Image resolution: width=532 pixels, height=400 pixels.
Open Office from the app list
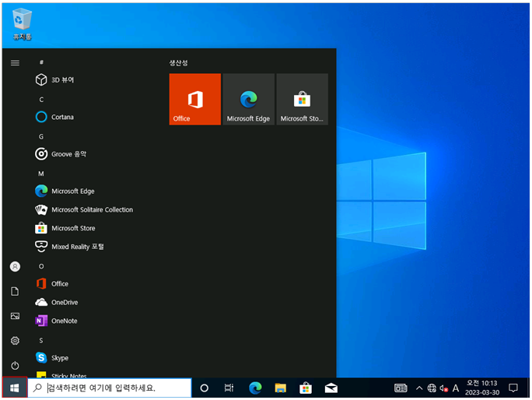[x=51, y=283]
